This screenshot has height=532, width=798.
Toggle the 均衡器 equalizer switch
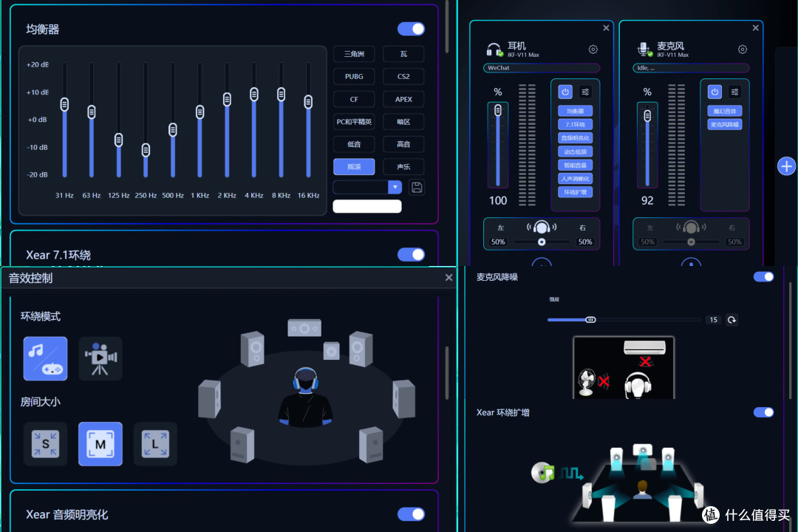click(411, 29)
